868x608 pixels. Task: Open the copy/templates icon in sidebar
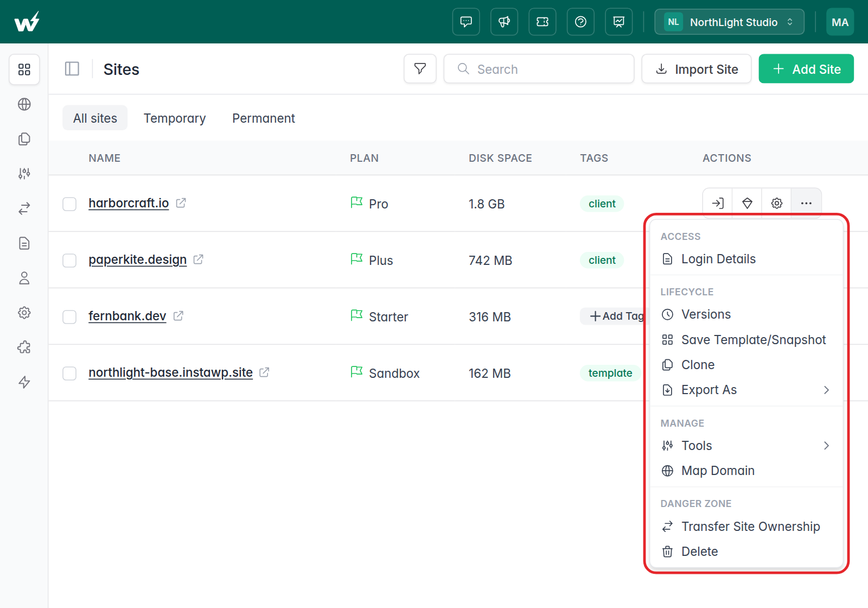click(x=24, y=139)
